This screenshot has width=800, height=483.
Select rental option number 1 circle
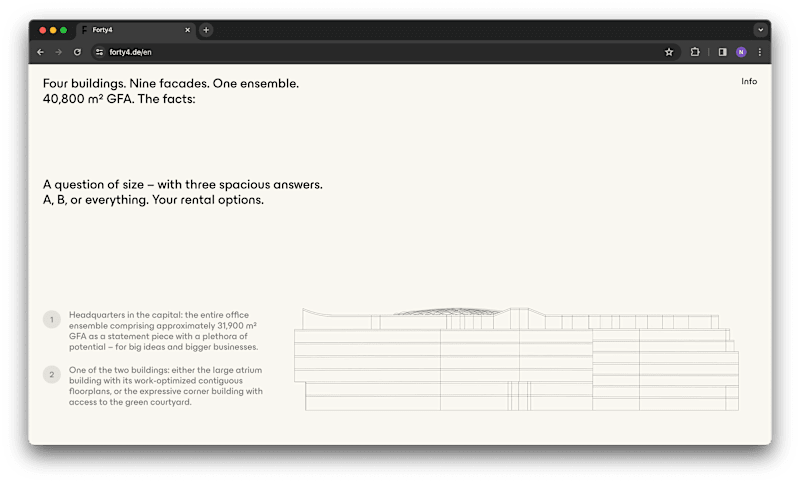[52, 320]
